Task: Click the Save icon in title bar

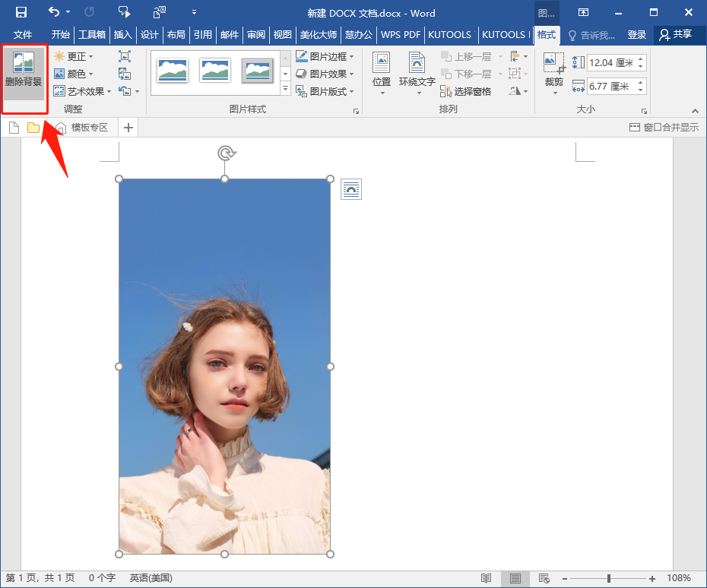Action: point(21,12)
